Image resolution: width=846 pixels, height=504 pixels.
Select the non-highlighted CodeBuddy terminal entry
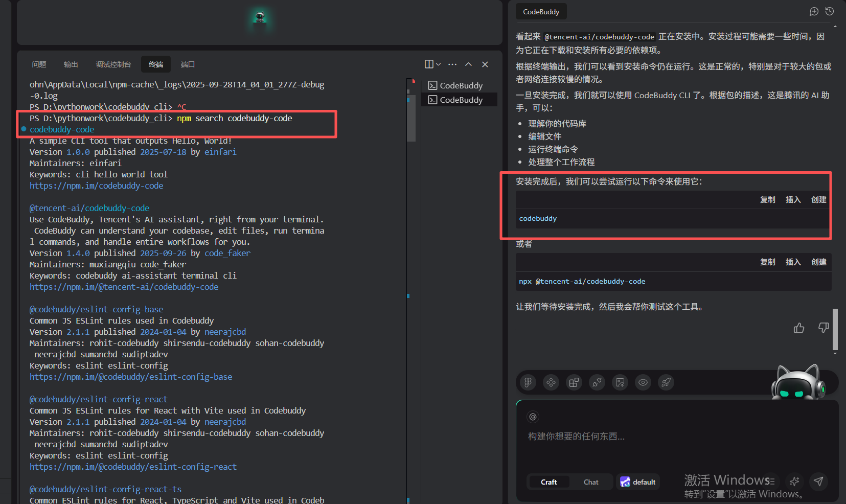459,85
